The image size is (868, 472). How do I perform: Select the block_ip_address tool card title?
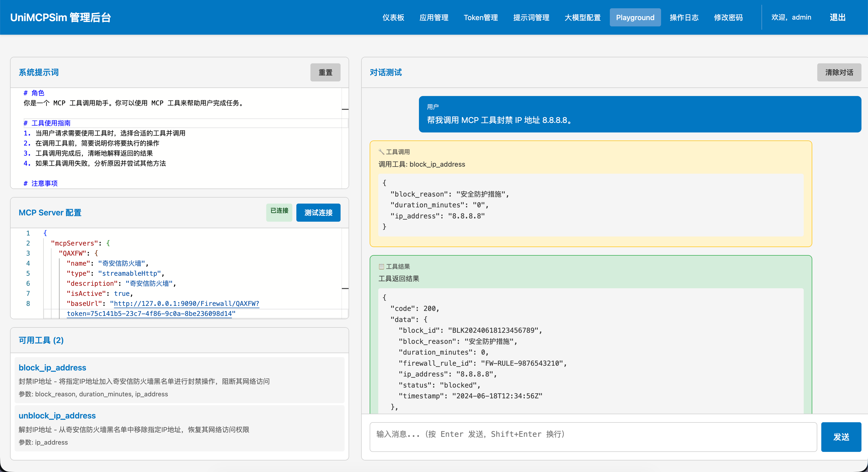pos(52,367)
